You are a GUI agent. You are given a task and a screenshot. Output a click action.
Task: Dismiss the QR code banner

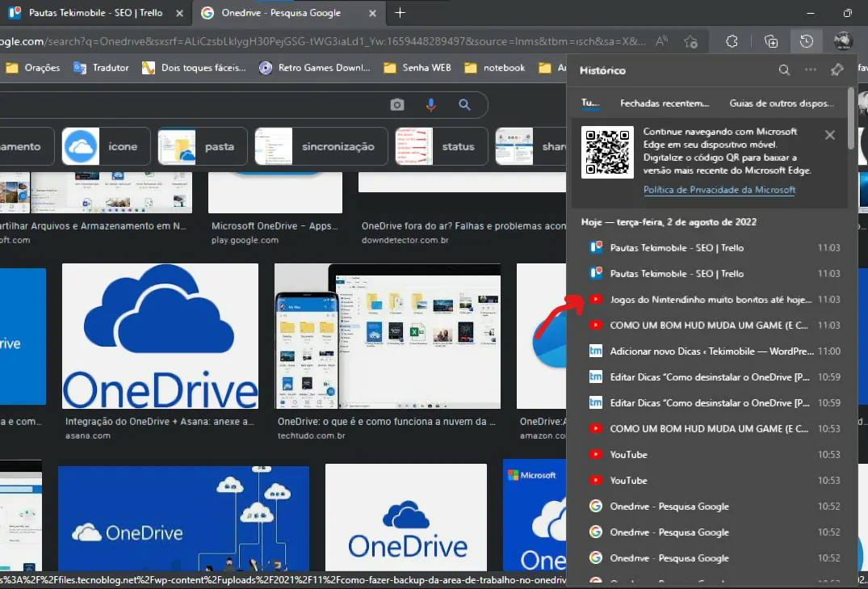pyautogui.click(x=830, y=135)
